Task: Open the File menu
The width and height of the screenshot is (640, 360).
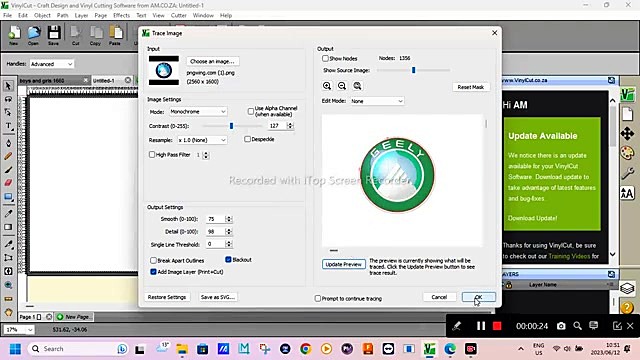Action: pyautogui.click(x=7, y=16)
